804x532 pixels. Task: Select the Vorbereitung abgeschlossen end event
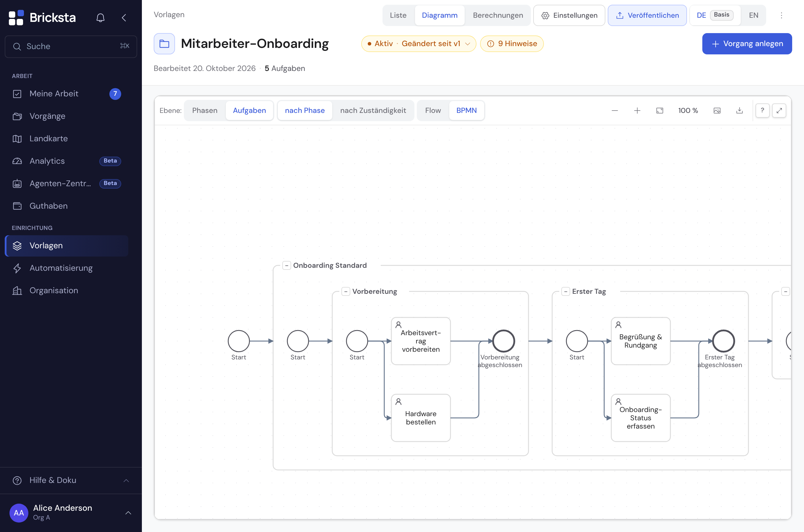coord(503,341)
